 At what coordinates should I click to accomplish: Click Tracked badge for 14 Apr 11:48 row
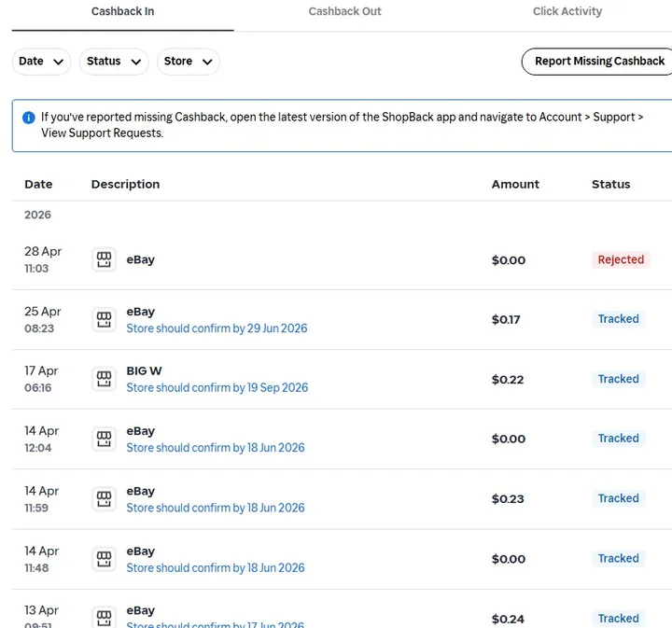pyautogui.click(x=618, y=558)
